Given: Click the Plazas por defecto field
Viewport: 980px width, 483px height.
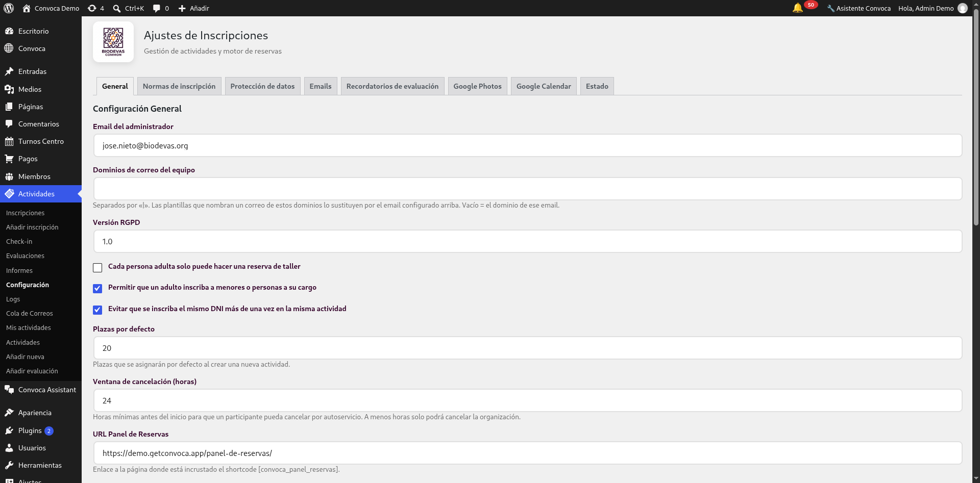Looking at the screenshot, I should (528, 348).
